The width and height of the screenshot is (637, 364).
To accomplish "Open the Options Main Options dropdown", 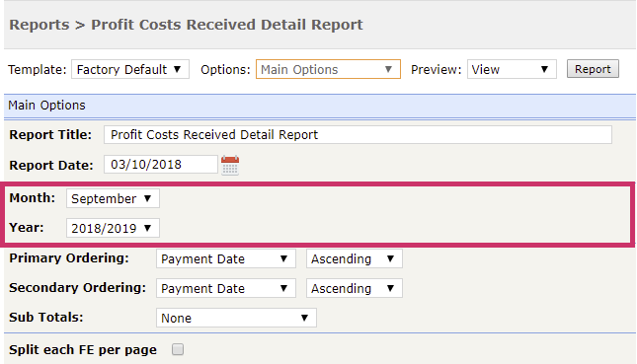I will point(328,69).
